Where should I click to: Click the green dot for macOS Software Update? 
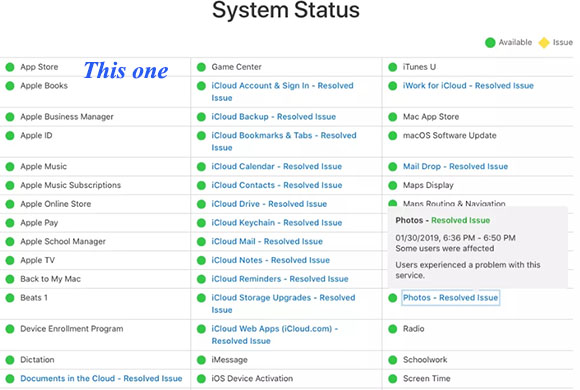[392, 135]
